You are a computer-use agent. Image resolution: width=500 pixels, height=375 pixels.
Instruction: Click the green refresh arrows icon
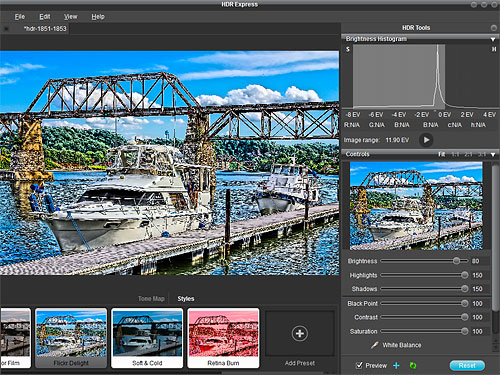tap(413, 366)
